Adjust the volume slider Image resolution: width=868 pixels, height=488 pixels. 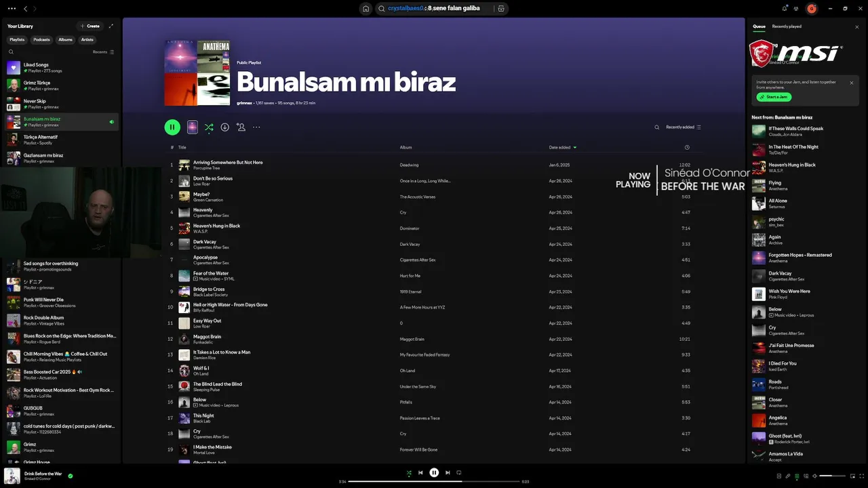tap(832, 476)
